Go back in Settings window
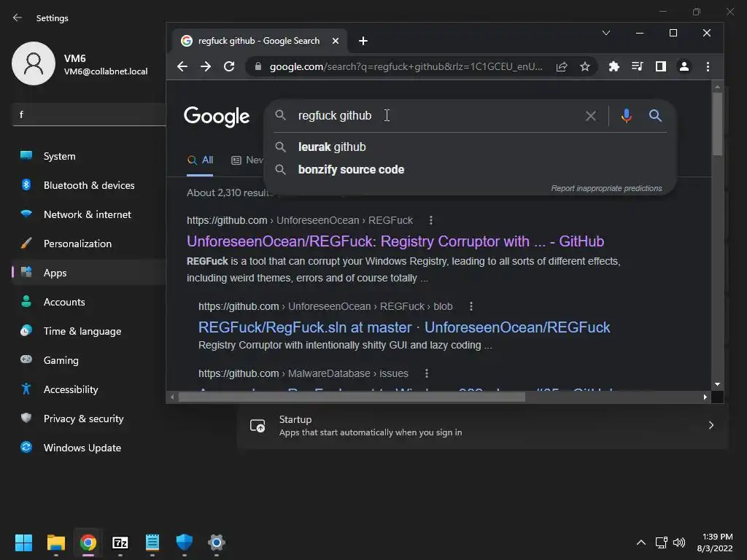The height and width of the screenshot is (560, 747). coord(18,17)
